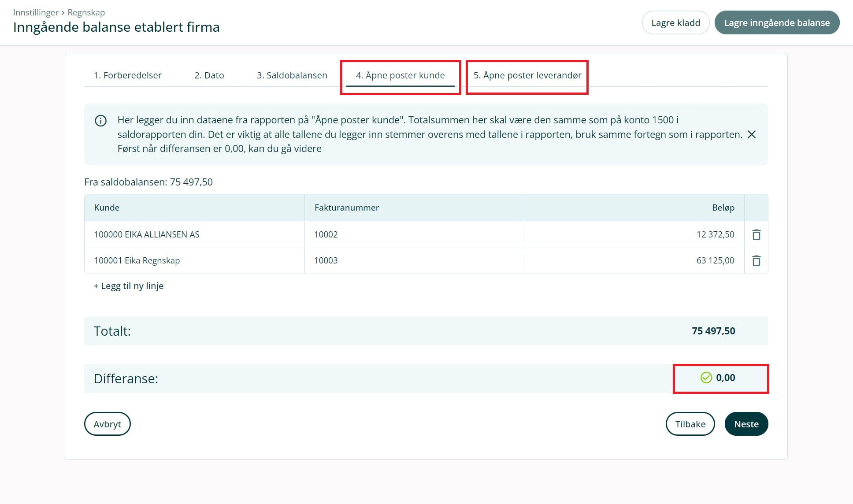The height and width of the screenshot is (504, 853).
Task: Click the Regnskap breadcrumb
Action: tap(86, 12)
